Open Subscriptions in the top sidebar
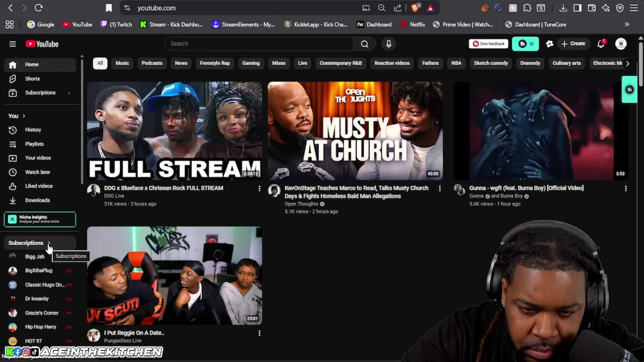644x362 pixels. [40, 93]
